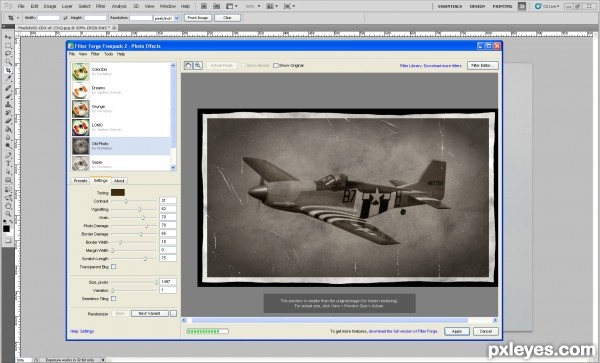This screenshot has width=600, height=363.
Task: Switch to the About tab
Action: pos(119,181)
